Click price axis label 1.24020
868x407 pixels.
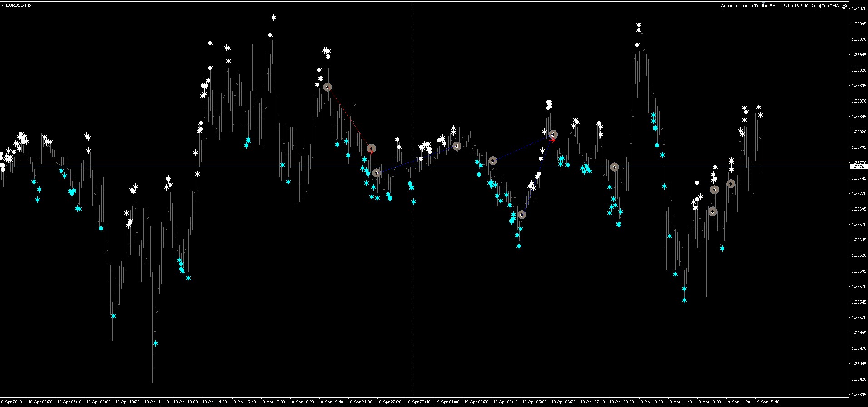858,8
